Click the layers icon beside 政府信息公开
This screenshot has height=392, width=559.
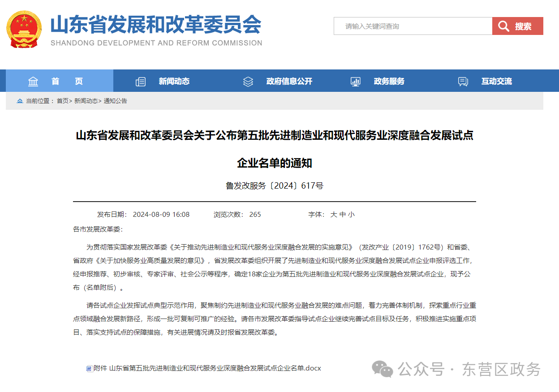pos(248,82)
